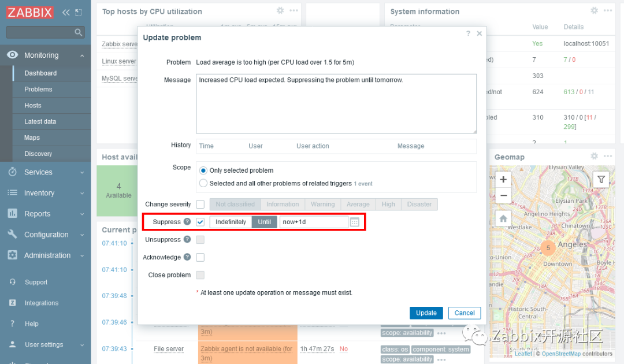Click the Zabbix logo

point(29,12)
